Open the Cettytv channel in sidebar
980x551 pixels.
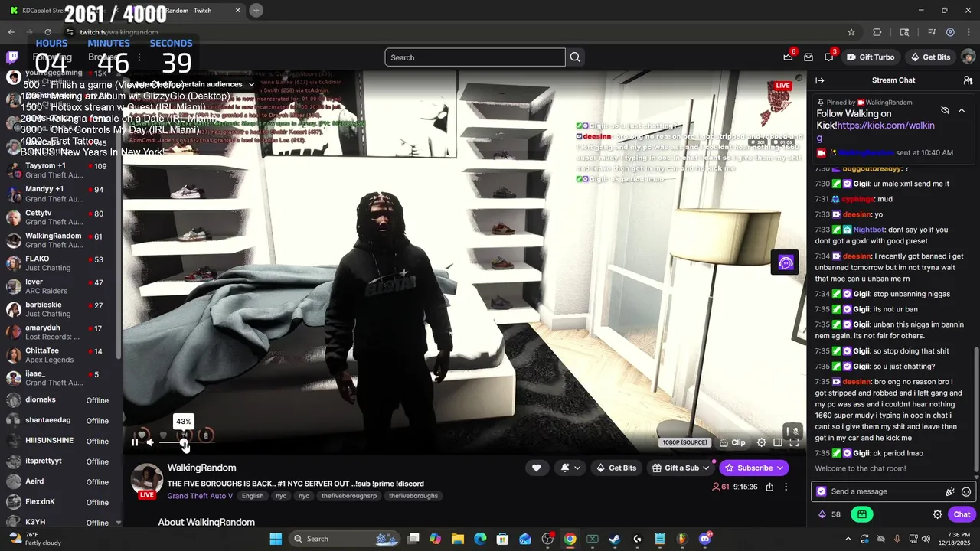click(x=60, y=217)
